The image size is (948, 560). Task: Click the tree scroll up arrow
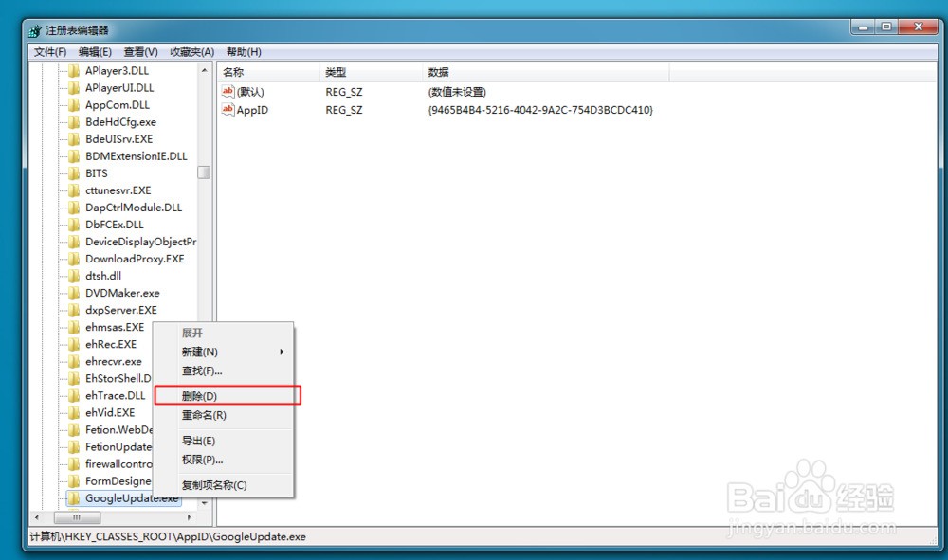click(205, 71)
